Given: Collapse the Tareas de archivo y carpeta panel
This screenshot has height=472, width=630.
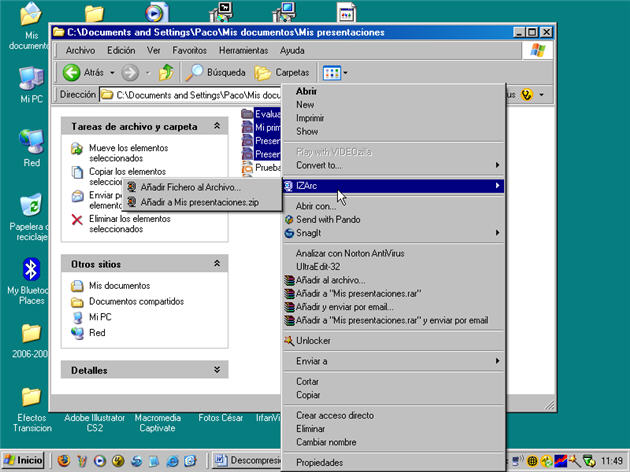Looking at the screenshot, I should tap(216, 127).
